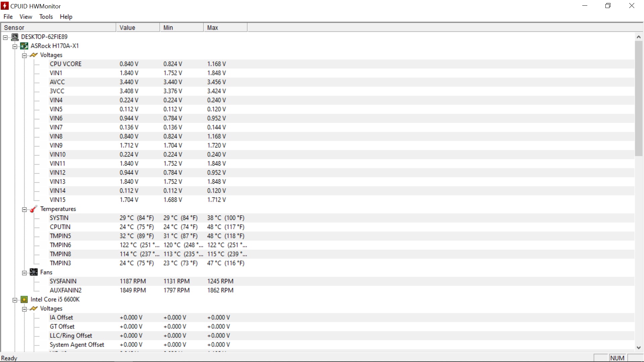Select the CPU VCORE row
Image resolution: width=644 pixels, height=362 pixels.
tap(66, 64)
